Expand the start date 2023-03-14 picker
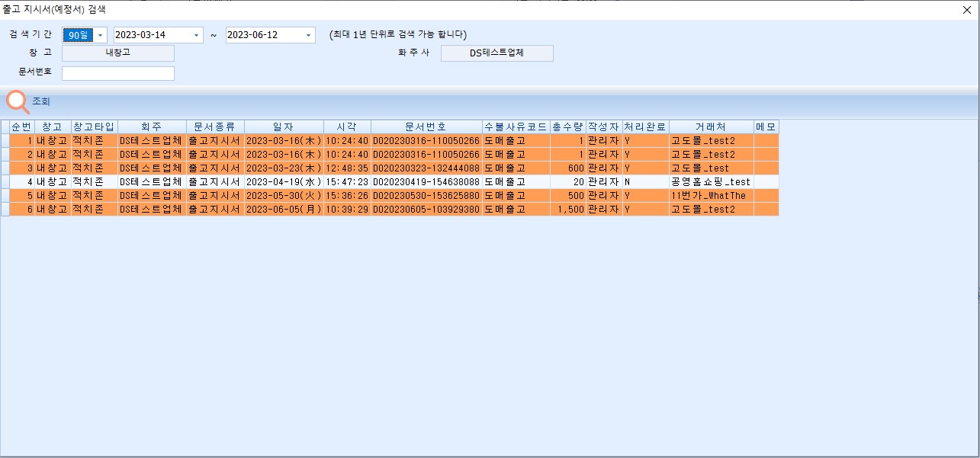 click(x=197, y=35)
